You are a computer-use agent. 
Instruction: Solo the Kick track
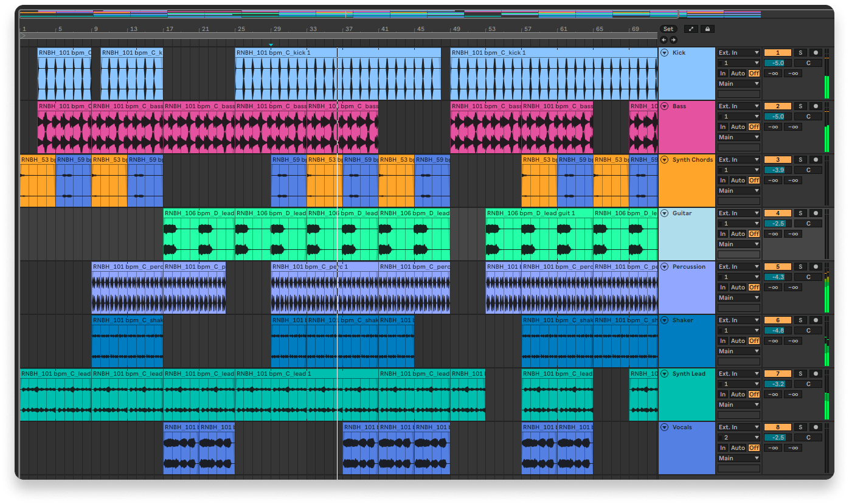tap(800, 54)
